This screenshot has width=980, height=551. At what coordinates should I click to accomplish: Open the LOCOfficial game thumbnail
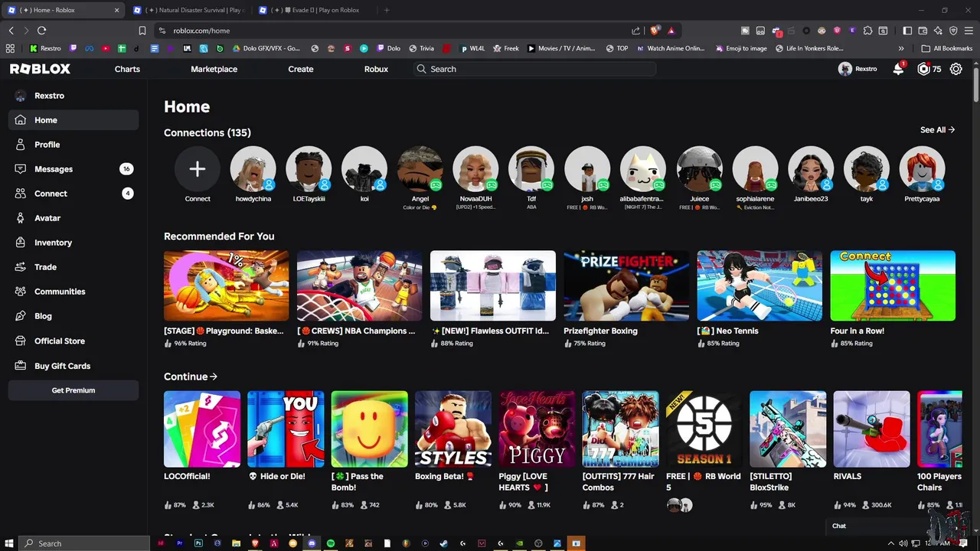pyautogui.click(x=202, y=429)
